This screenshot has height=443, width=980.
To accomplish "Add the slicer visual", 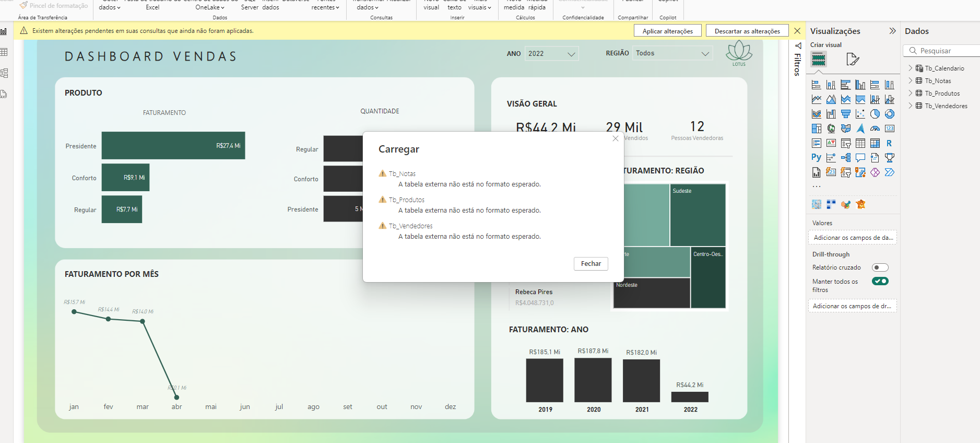I will [x=846, y=143].
